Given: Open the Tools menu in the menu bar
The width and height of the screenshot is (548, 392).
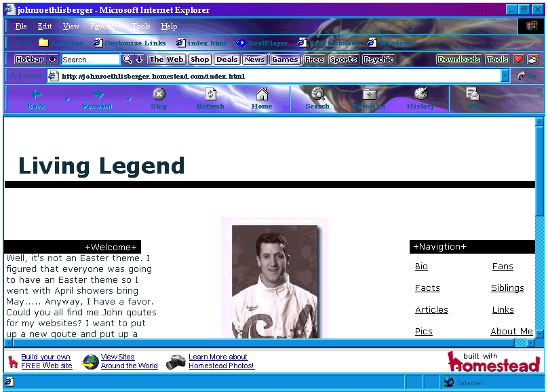Looking at the screenshot, I should point(141,26).
